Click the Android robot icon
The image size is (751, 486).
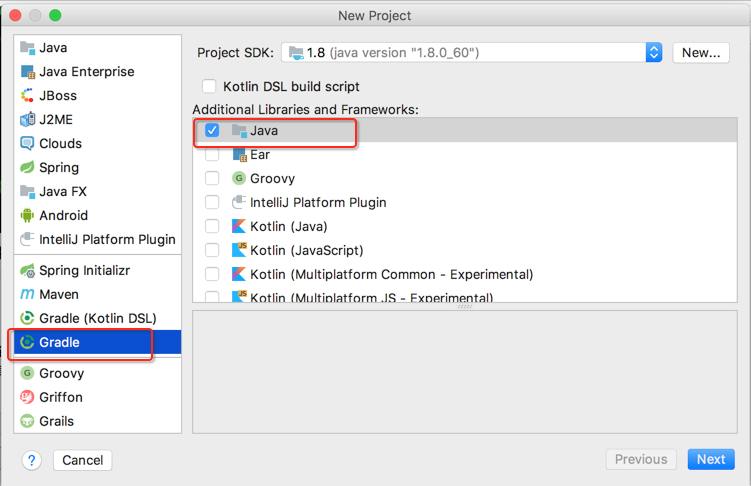[x=27, y=215]
